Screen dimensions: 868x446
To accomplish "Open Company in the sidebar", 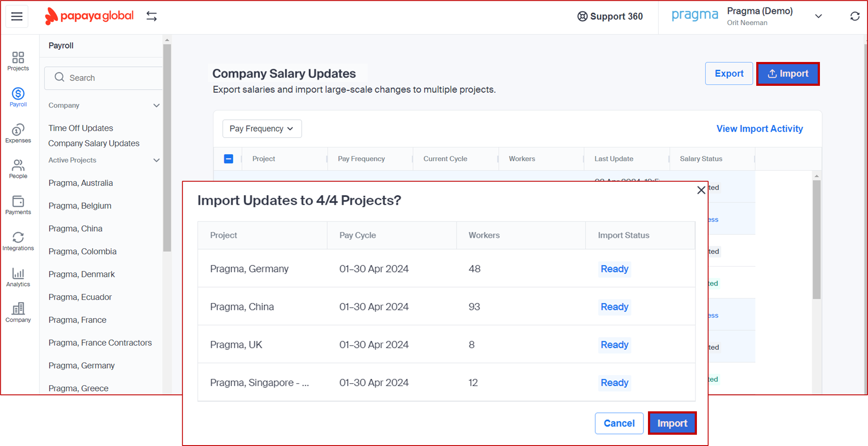I will coord(18,313).
